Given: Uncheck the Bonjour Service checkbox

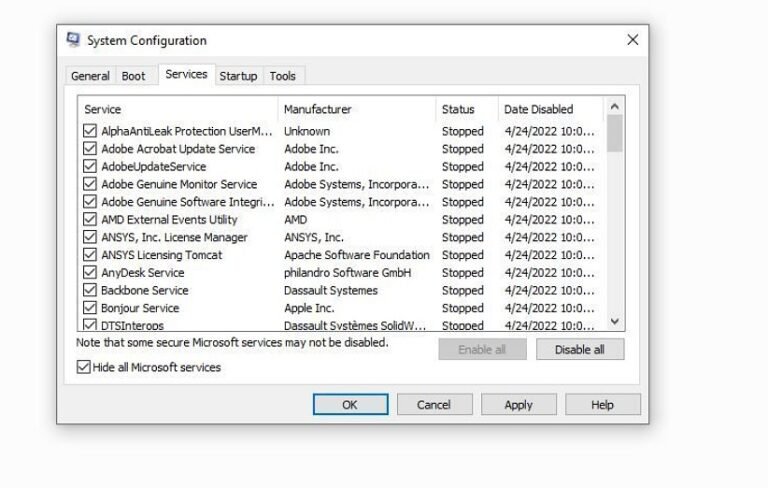Looking at the screenshot, I should [90, 308].
